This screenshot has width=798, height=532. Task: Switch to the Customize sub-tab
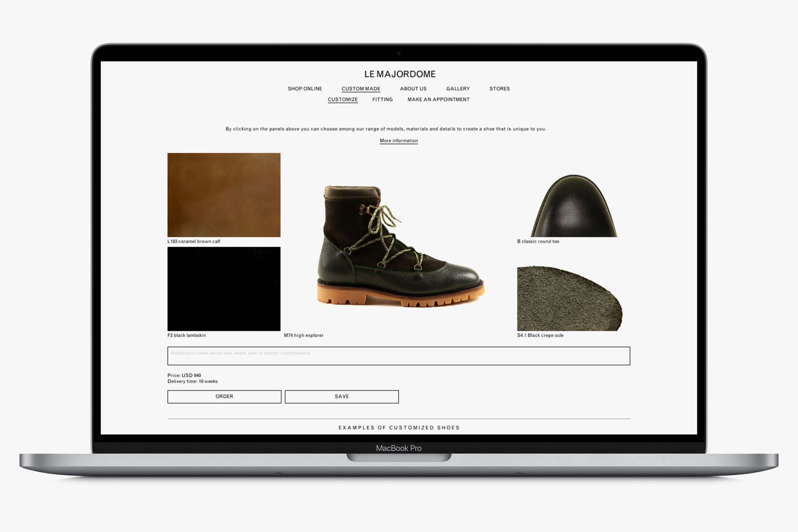pyautogui.click(x=342, y=99)
